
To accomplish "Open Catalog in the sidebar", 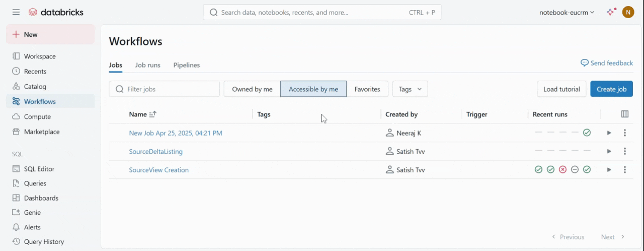I will (x=50, y=87).
